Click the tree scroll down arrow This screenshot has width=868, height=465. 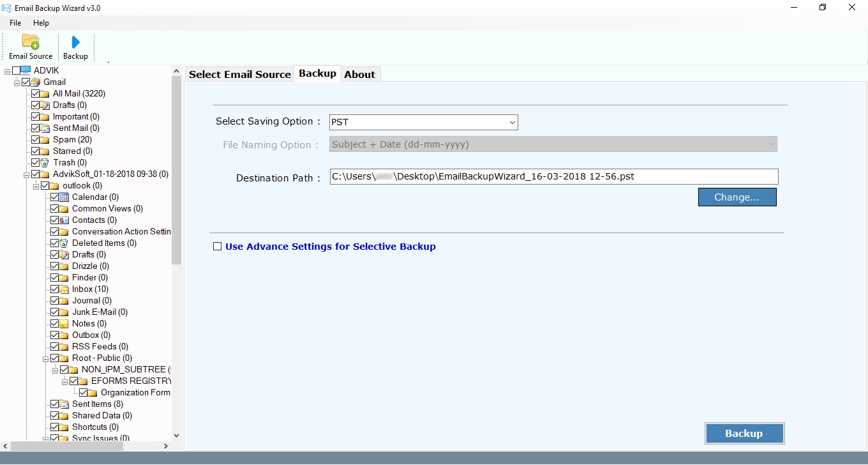(177, 436)
